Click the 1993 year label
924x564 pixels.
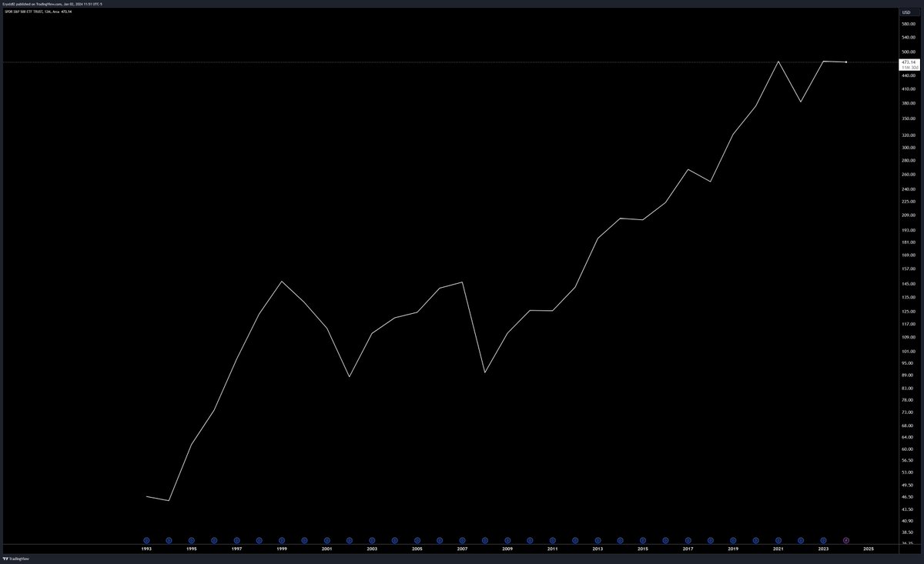point(146,549)
